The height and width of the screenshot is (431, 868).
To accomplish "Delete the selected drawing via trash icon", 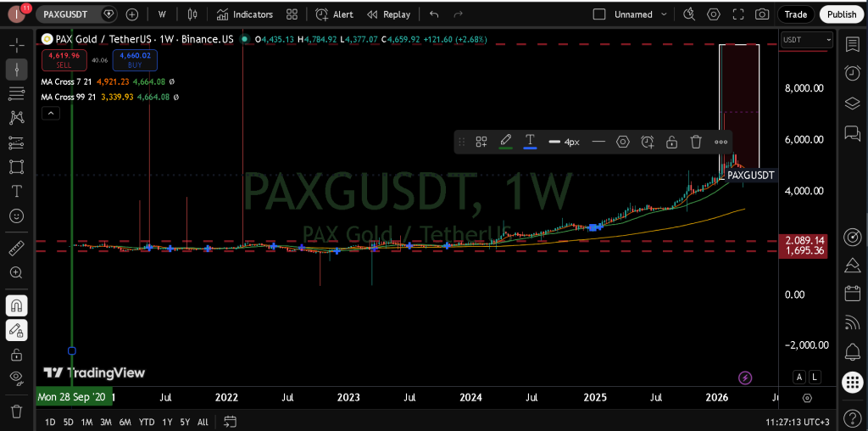I will pos(696,142).
